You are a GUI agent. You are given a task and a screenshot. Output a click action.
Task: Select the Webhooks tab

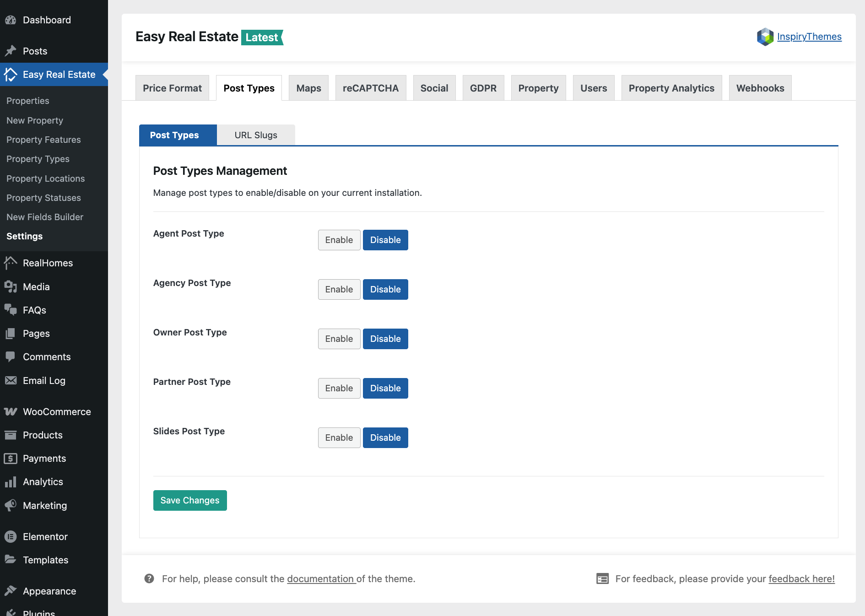[760, 88]
